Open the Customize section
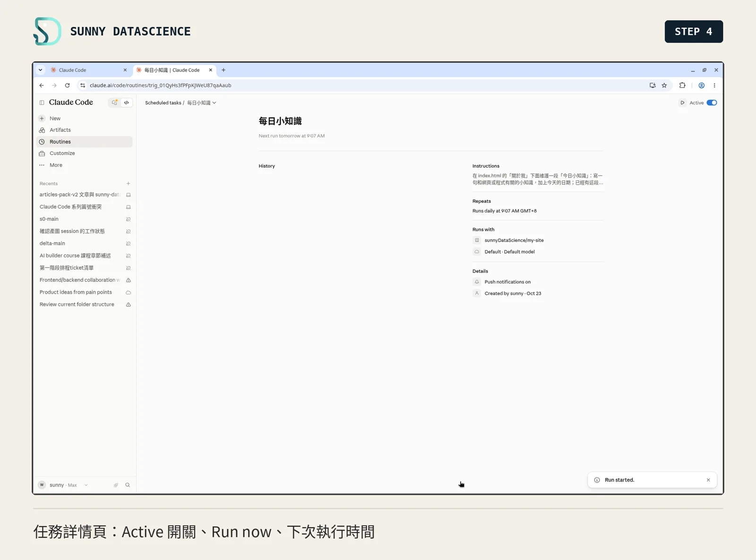This screenshot has width=756, height=560. click(x=85, y=153)
